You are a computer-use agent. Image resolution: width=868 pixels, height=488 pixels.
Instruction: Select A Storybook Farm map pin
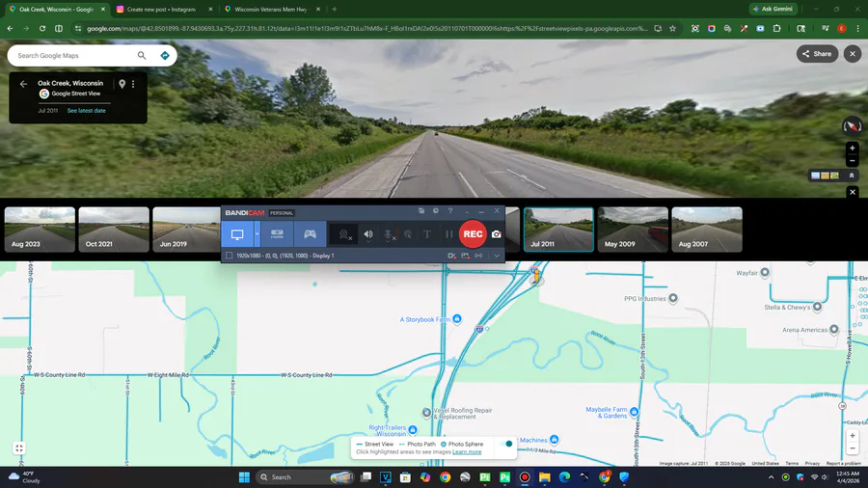point(457,318)
